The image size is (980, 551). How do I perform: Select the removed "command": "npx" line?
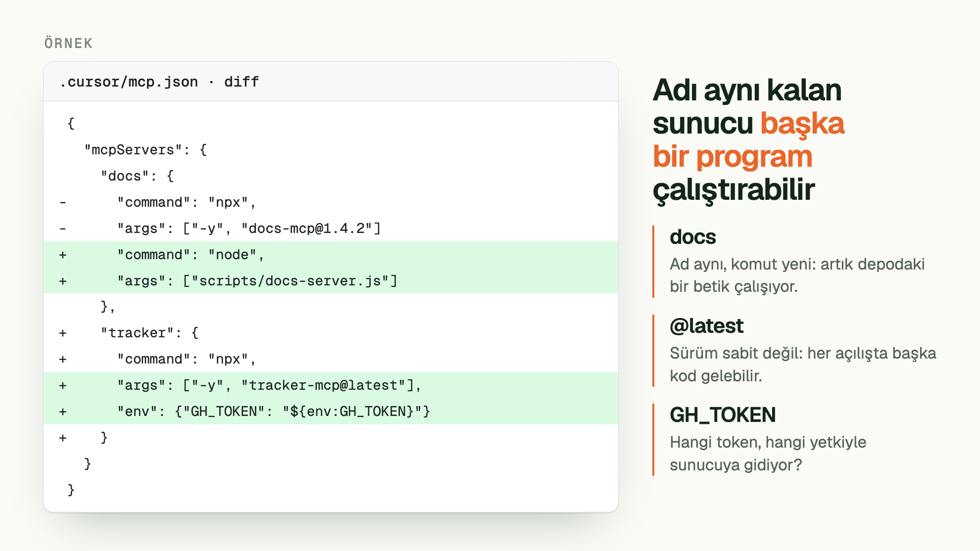[x=331, y=202]
